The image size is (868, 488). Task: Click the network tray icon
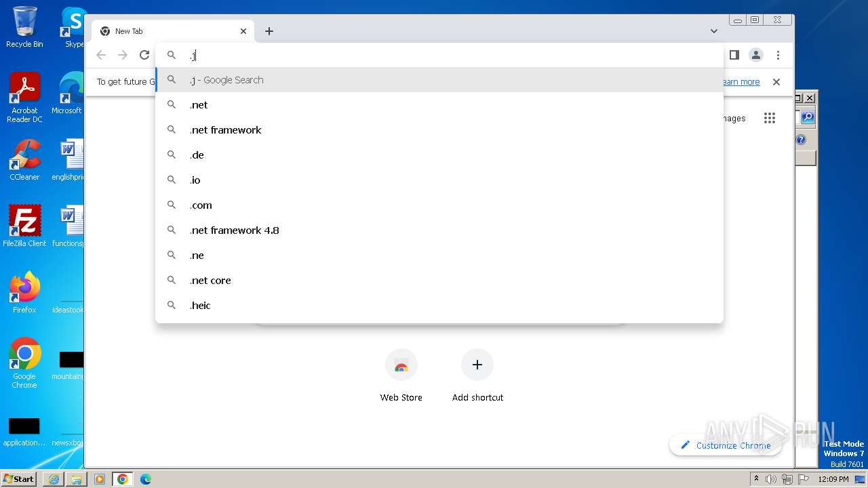tap(787, 479)
